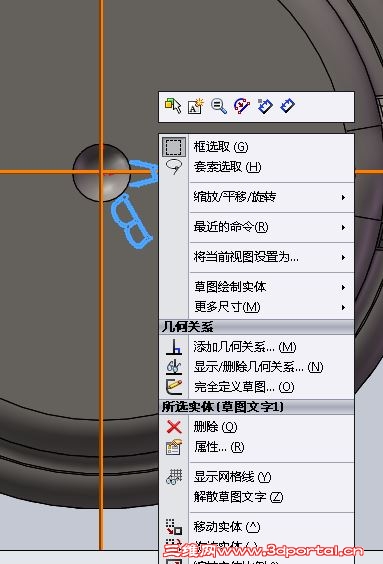This screenshot has height=564, width=383.
Task: Choose 框选取 (G) box selection
Action: [x=257, y=147]
